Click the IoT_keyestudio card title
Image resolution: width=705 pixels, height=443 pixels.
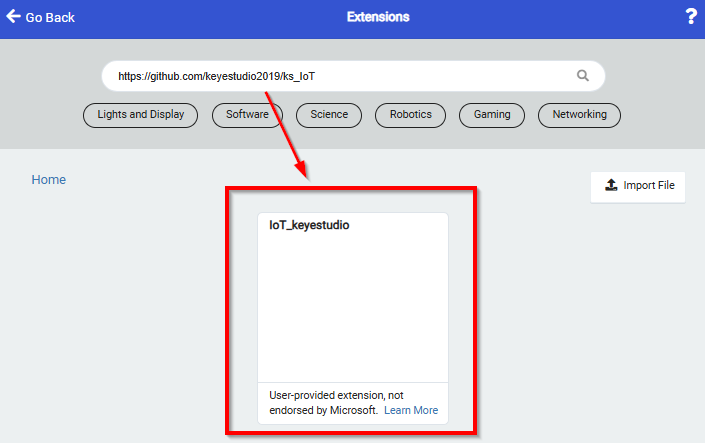pyautogui.click(x=309, y=226)
